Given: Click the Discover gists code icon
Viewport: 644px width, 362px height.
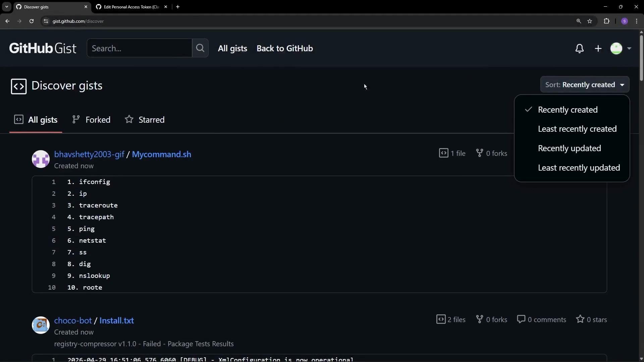Looking at the screenshot, I should pos(19,86).
